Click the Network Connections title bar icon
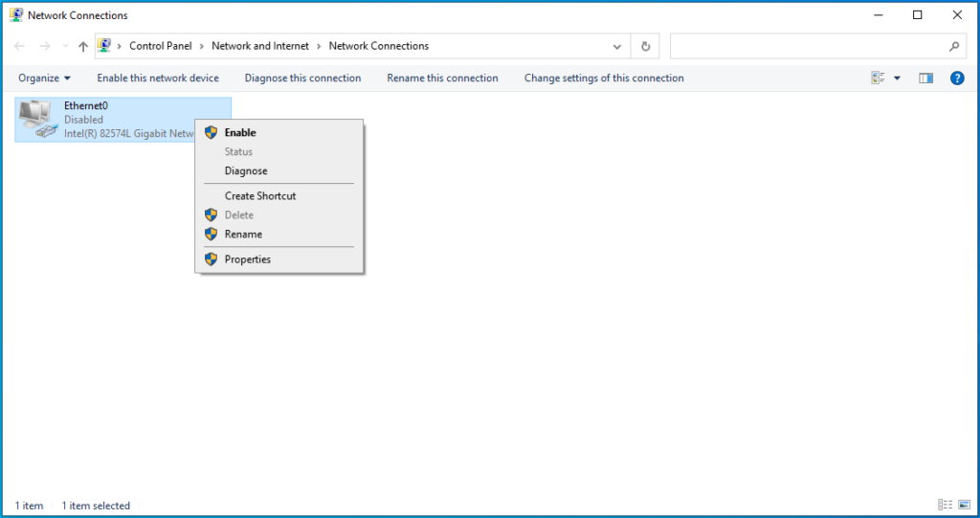The image size is (980, 518). [x=16, y=15]
